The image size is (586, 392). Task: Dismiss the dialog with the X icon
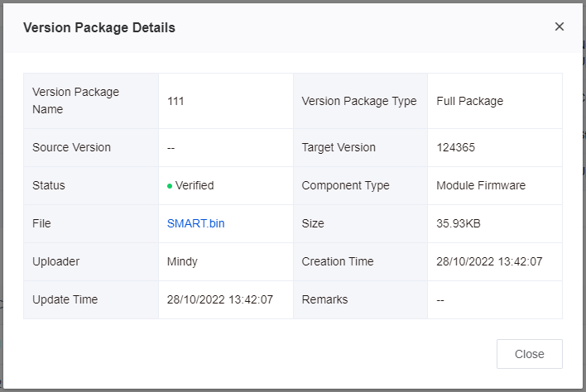click(559, 26)
